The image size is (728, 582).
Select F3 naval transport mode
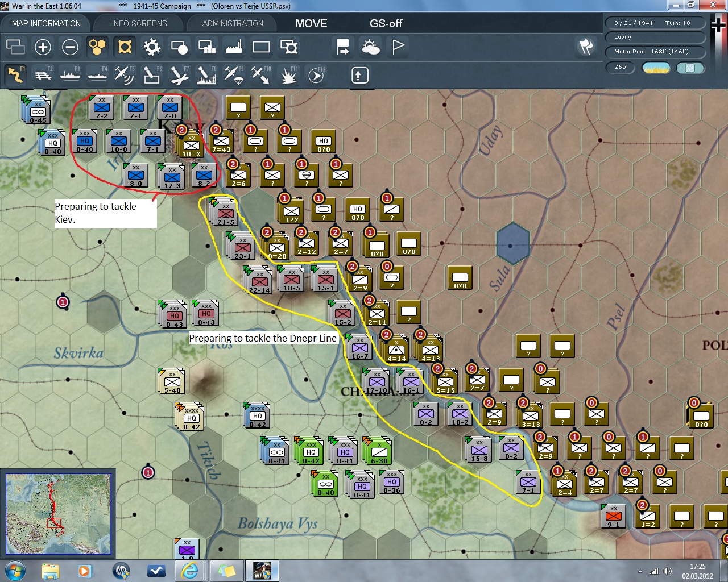(x=70, y=75)
